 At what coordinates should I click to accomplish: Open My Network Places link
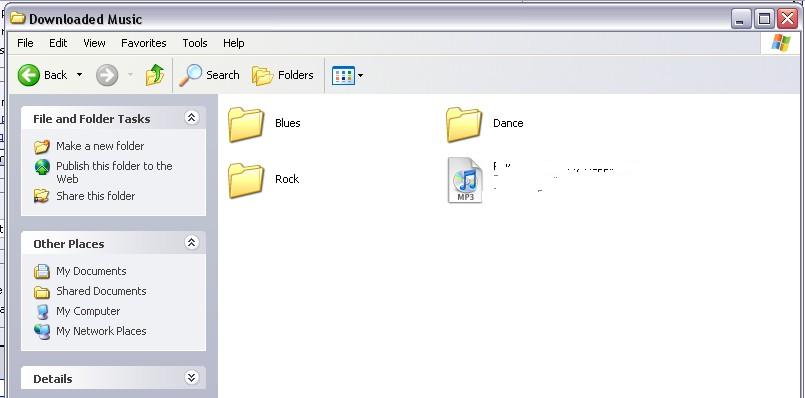coord(101,331)
